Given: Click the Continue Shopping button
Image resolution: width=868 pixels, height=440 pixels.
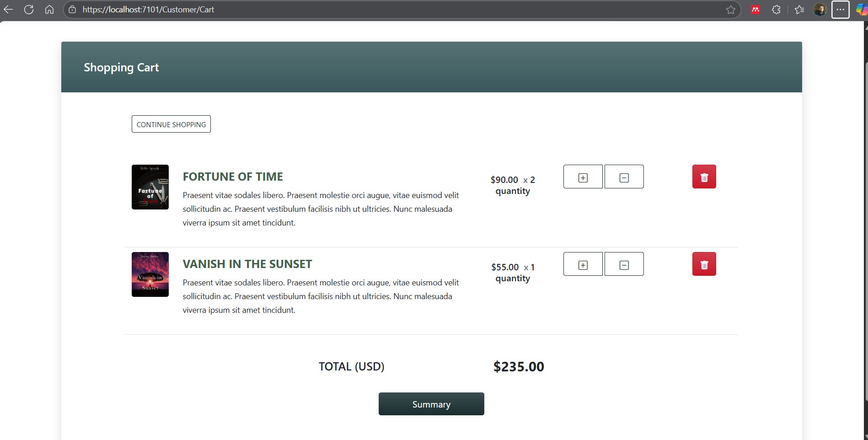Looking at the screenshot, I should [171, 124].
